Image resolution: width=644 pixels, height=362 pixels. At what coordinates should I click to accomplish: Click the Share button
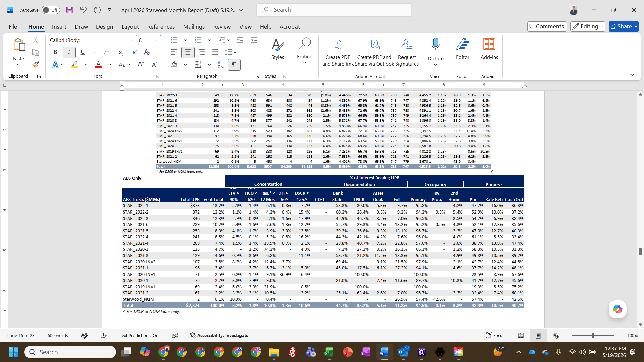pyautogui.click(x=624, y=26)
